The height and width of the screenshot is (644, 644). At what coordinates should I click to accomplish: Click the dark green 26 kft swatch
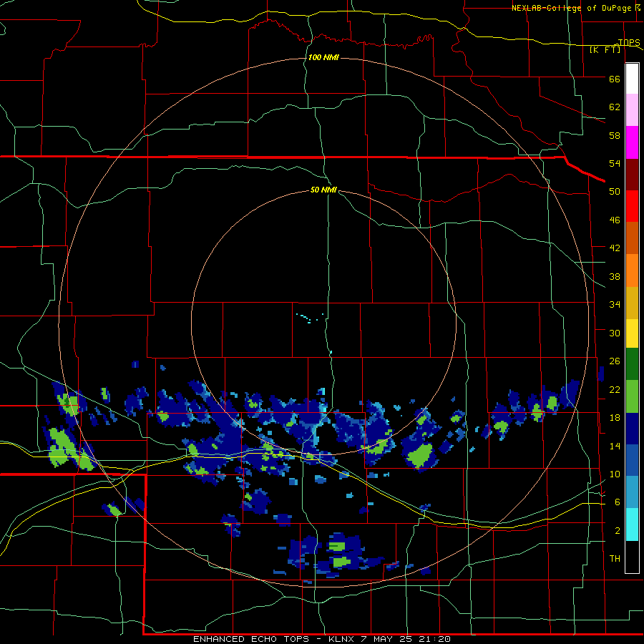tap(632, 364)
